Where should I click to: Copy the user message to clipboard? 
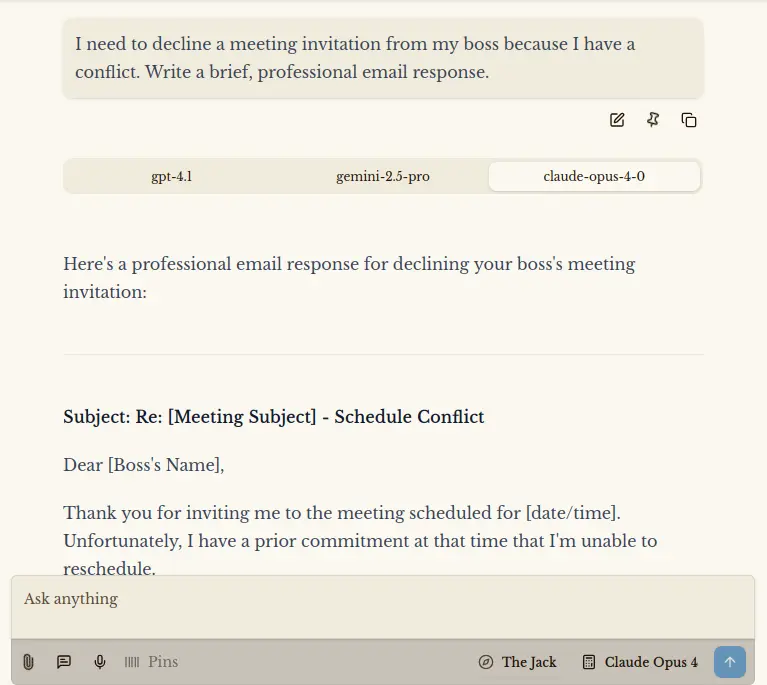[x=689, y=120]
